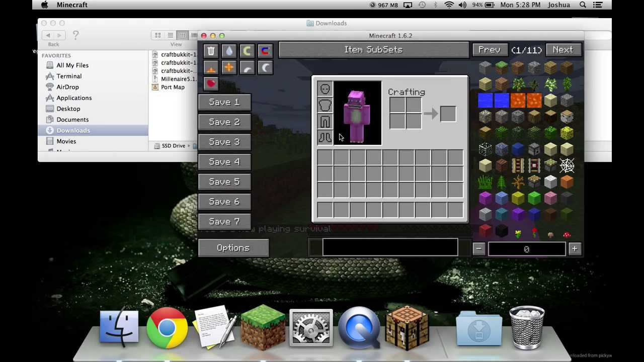Viewport: 644px width, 362px height.
Task: Open System Preferences from the Dock
Action: (x=311, y=328)
